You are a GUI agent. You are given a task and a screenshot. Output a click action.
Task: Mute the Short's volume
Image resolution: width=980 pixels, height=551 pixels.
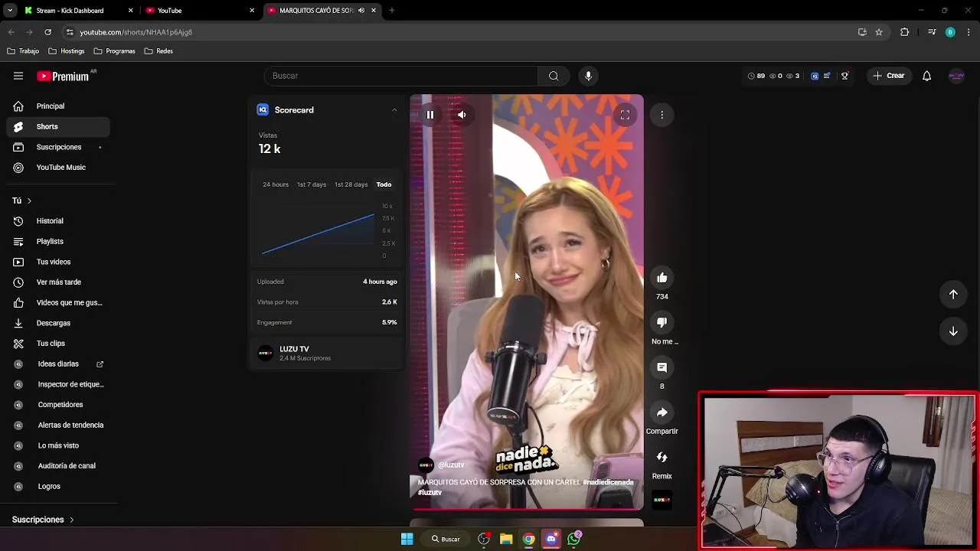pos(462,115)
